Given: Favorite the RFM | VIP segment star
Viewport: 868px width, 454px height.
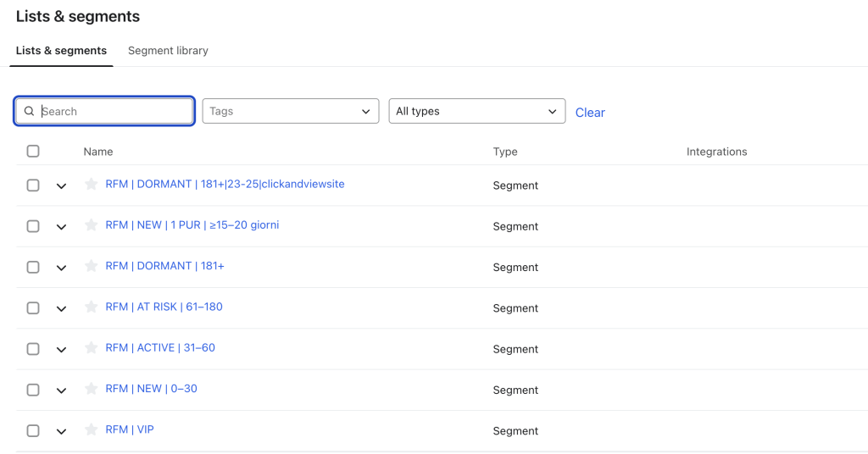Looking at the screenshot, I should click(x=92, y=429).
